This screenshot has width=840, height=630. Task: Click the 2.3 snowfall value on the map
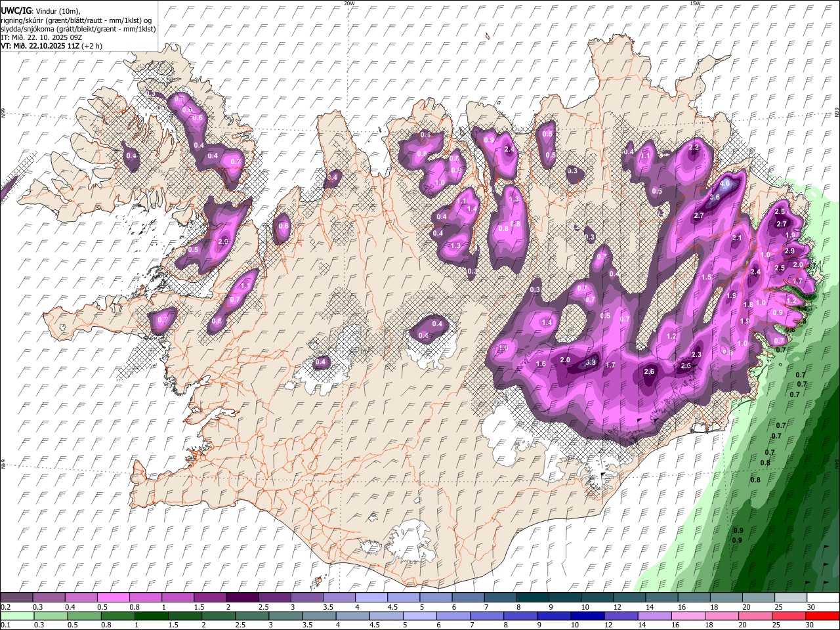pos(697,354)
